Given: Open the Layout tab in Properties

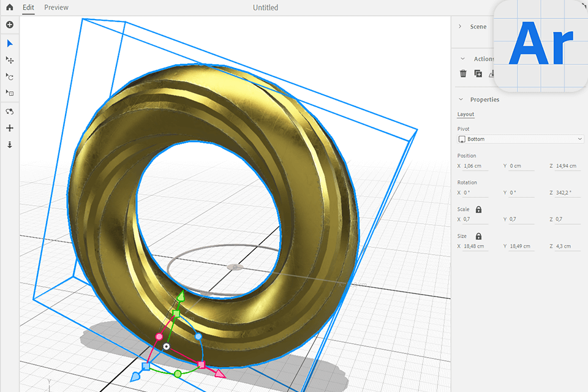Looking at the screenshot, I should [466, 114].
